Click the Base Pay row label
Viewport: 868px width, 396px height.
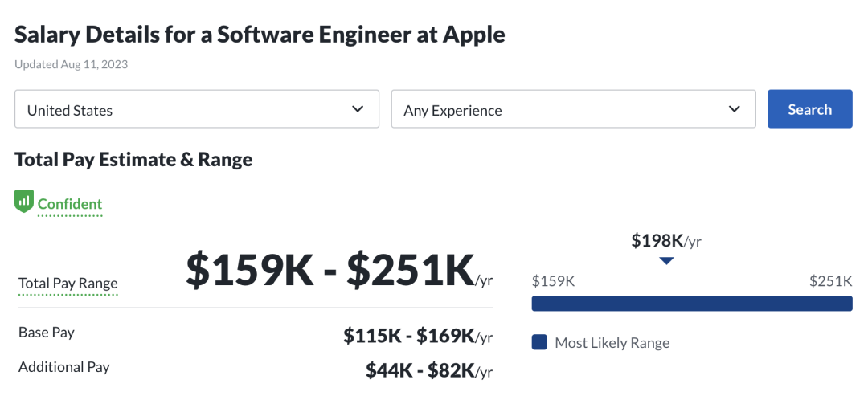47,333
